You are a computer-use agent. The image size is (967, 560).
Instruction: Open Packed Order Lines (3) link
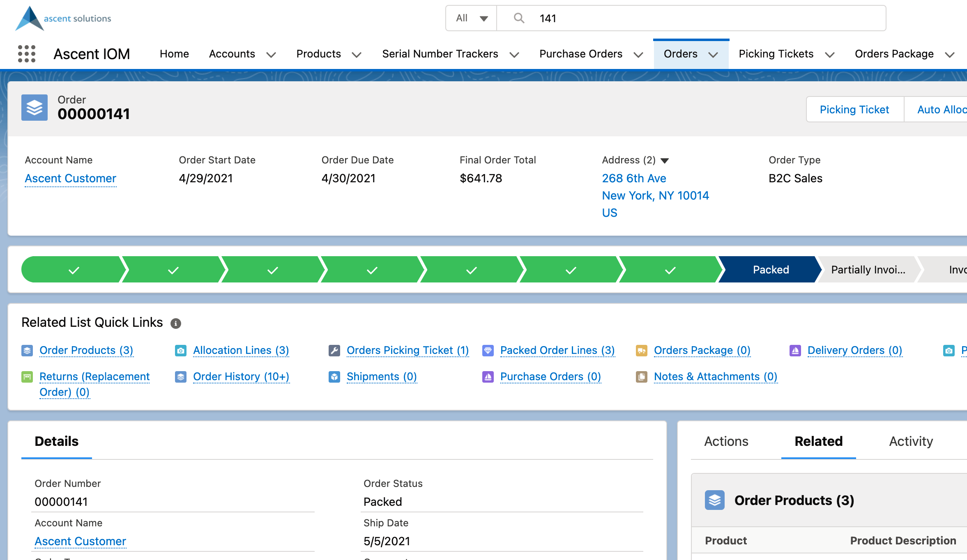(x=557, y=351)
